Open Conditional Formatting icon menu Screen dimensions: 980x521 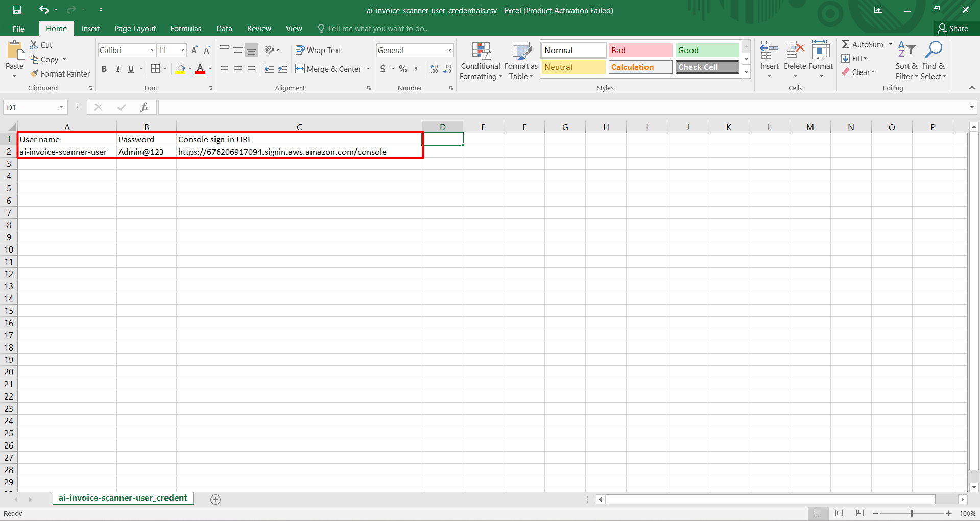click(481, 51)
